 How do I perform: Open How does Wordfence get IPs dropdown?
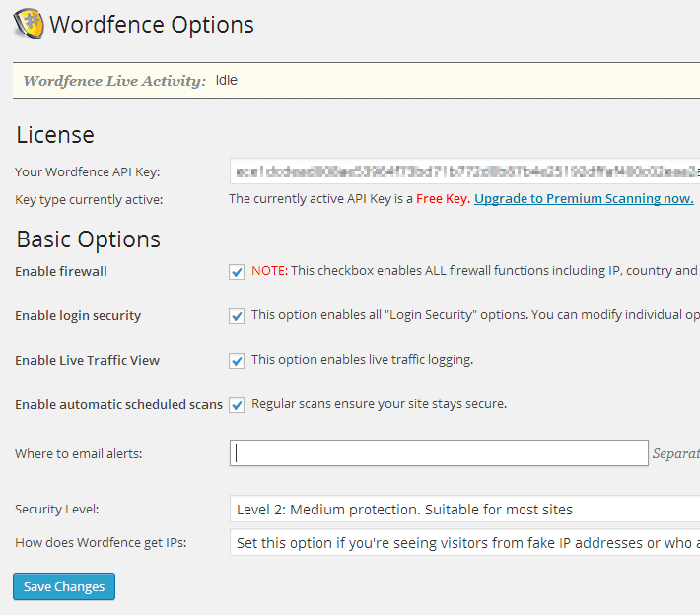tap(464, 542)
